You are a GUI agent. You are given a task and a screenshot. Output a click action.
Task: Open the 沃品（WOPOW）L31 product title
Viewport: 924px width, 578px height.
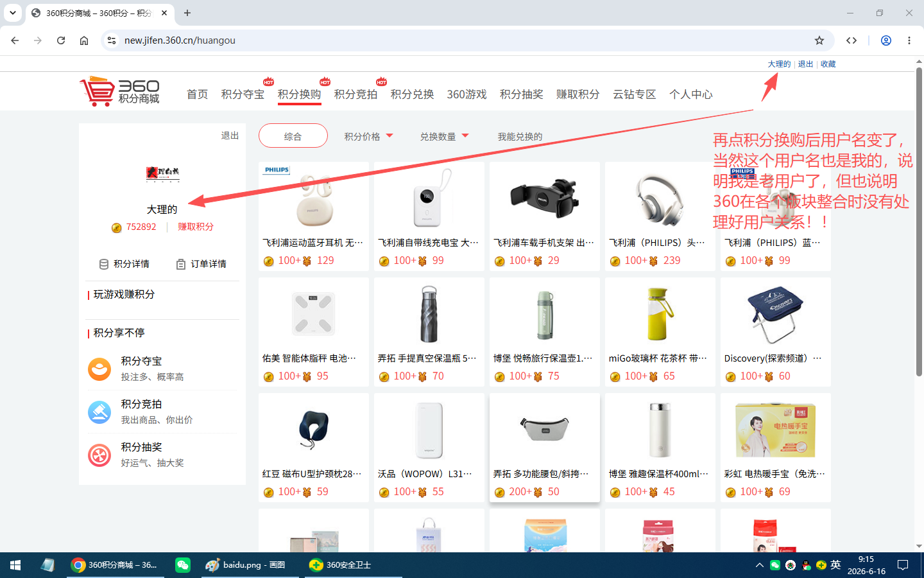[x=425, y=474]
